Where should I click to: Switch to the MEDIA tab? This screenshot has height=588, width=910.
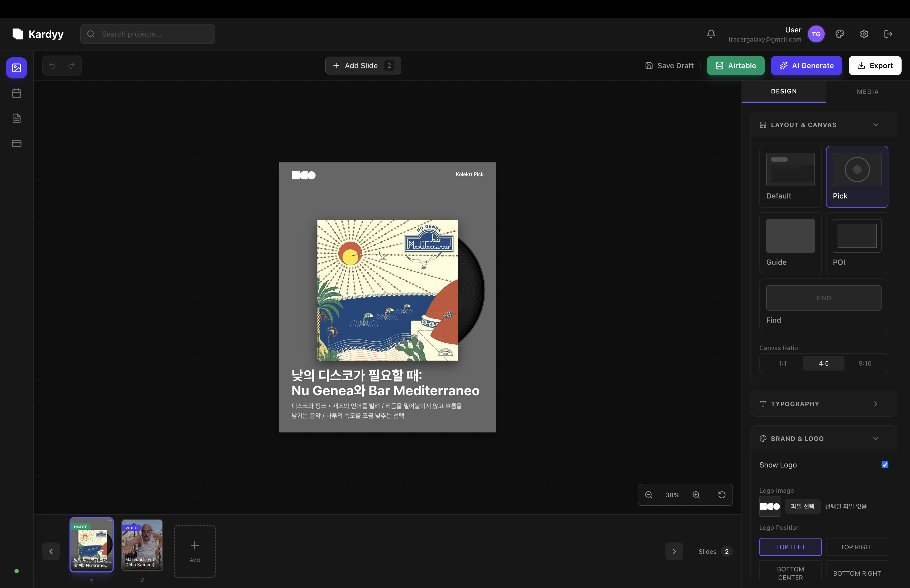[867, 92]
